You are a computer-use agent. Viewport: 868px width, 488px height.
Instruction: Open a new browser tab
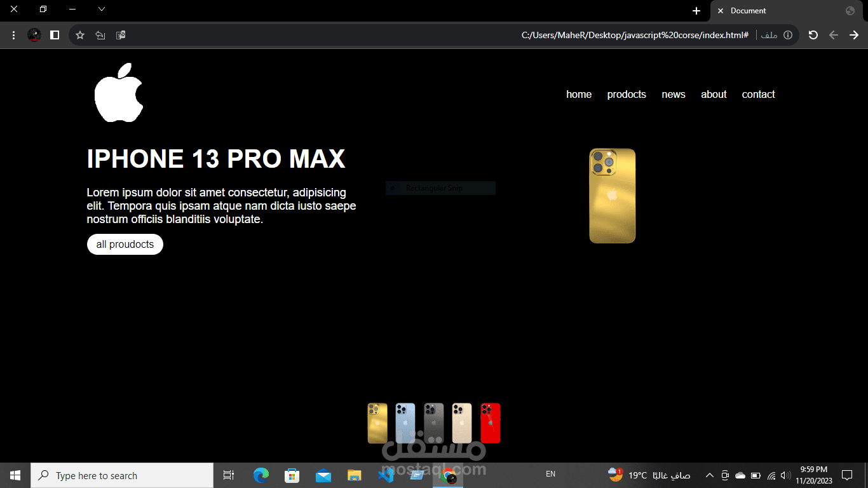pyautogui.click(x=696, y=11)
